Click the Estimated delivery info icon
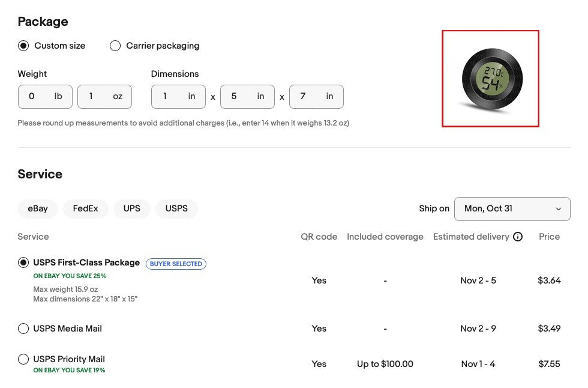The width and height of the screenshot is (588, 388). click(x=518, y=237)
